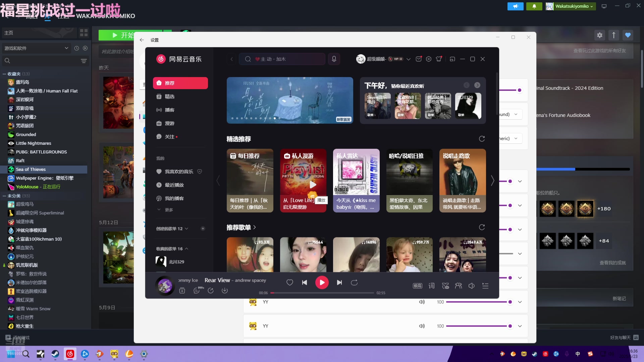
Task: Collapse 收藏的歌单 16 section
Action: click(x=172, y=249)
